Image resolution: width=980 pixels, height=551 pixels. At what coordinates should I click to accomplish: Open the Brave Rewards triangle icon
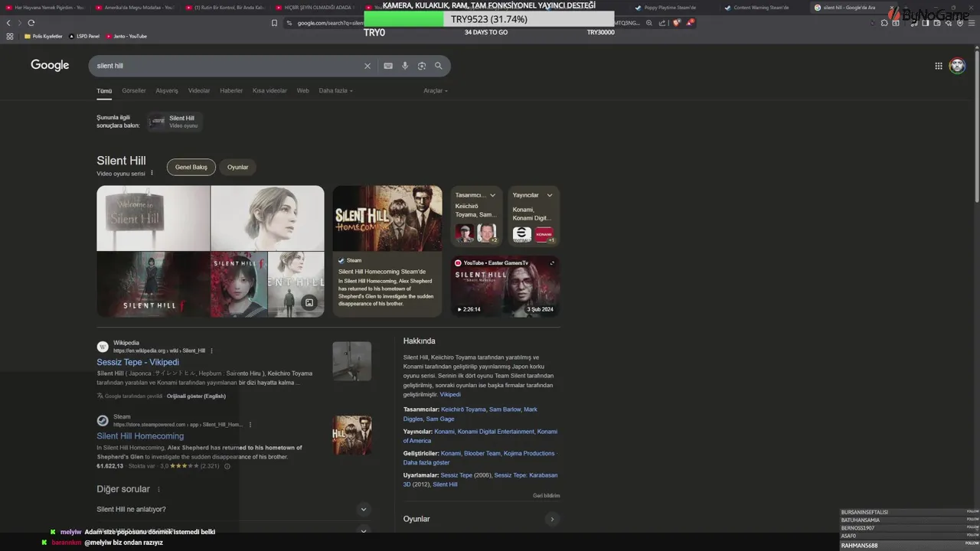tap(690, 23)
